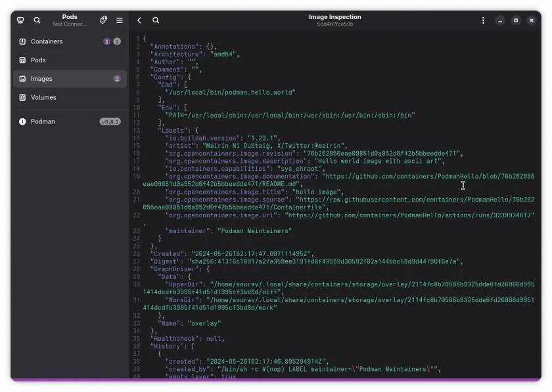Viewport: 552px width, 392px height.
Task: Open the hamburger main menu
Action: [x=120, y=20]
